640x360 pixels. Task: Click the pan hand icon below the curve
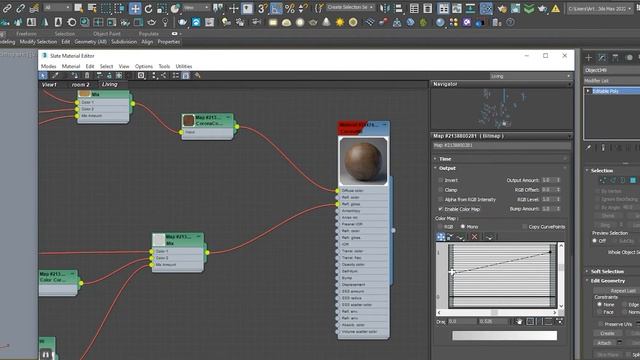(x=519, y=322)
